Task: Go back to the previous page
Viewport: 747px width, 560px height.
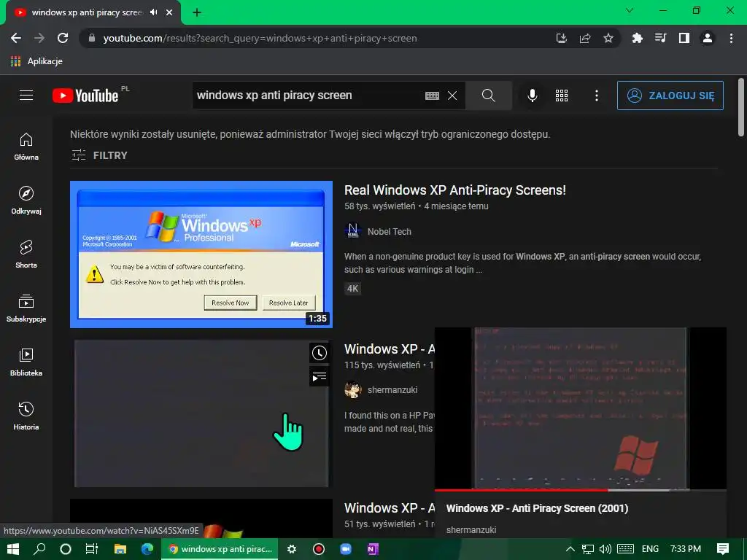Action: pyautogui.click(x=16, y=38)
